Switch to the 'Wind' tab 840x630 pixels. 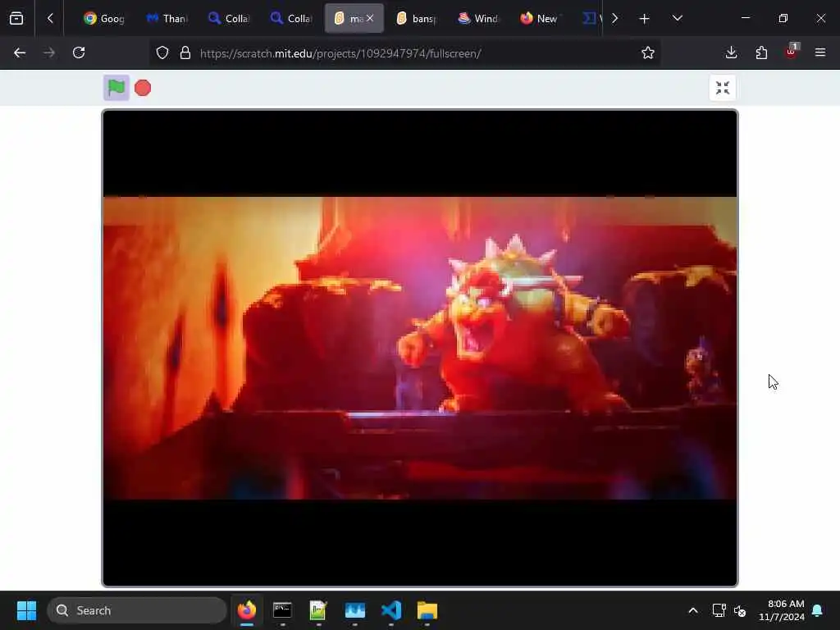tap(479, 19)
